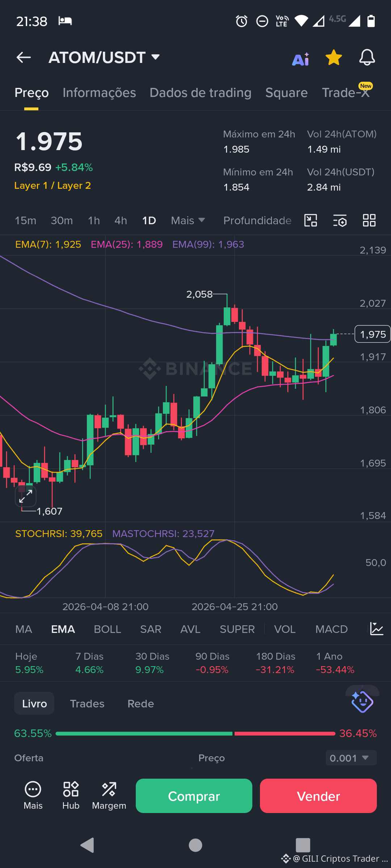
Task: Expand the Mais timeframe dropdown
Action: [x=188, y=221]
